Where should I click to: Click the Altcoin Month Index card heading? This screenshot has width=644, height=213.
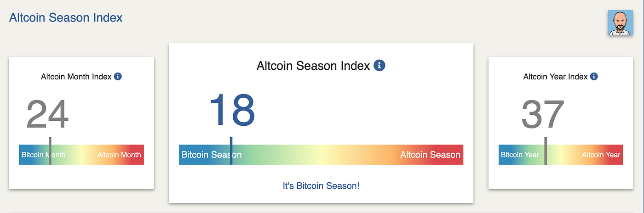76,77
